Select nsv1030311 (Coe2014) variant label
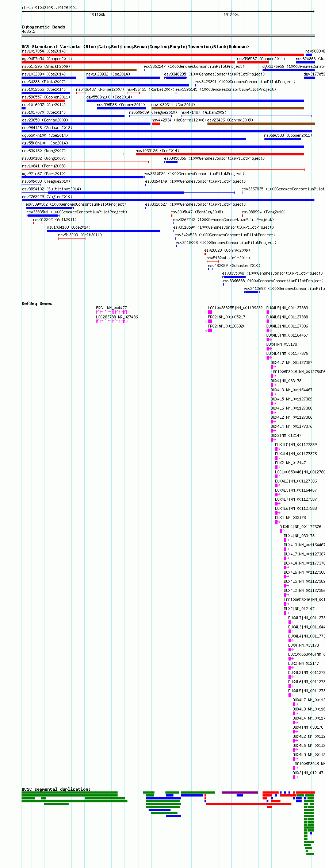The height and width of the screenshot is (868, 325). click(173, 105)
